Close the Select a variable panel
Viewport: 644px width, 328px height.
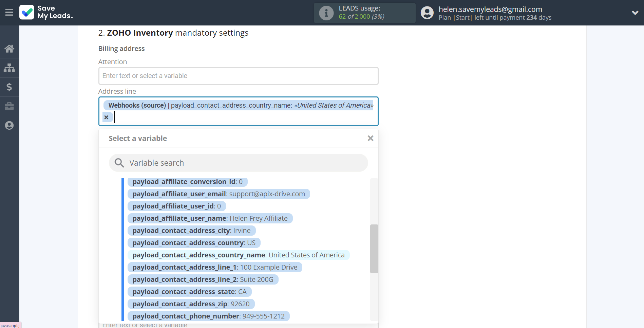tap(371, 138)
